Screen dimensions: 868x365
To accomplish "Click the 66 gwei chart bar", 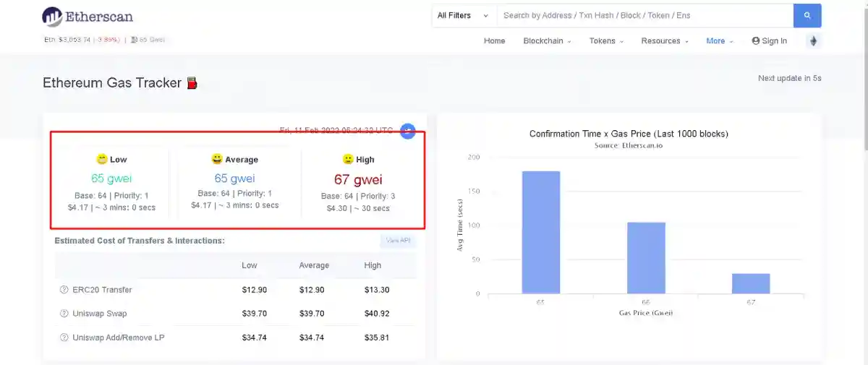I will (646, 258).
